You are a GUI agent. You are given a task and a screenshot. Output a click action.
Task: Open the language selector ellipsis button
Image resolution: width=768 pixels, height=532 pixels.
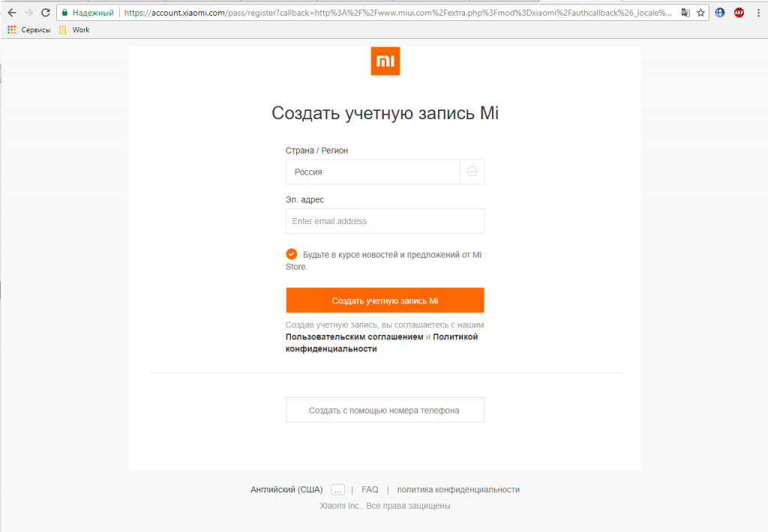point(337,490)
